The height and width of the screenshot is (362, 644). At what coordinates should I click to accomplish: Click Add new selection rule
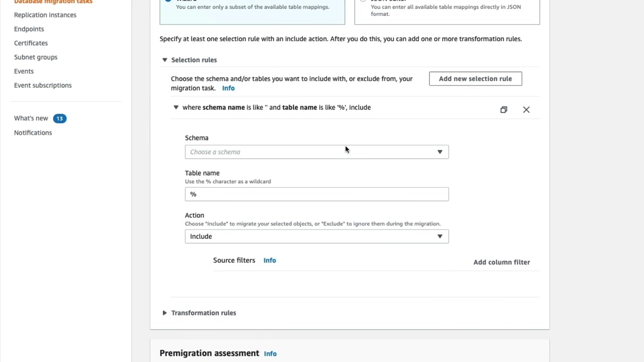click(475, 78)
